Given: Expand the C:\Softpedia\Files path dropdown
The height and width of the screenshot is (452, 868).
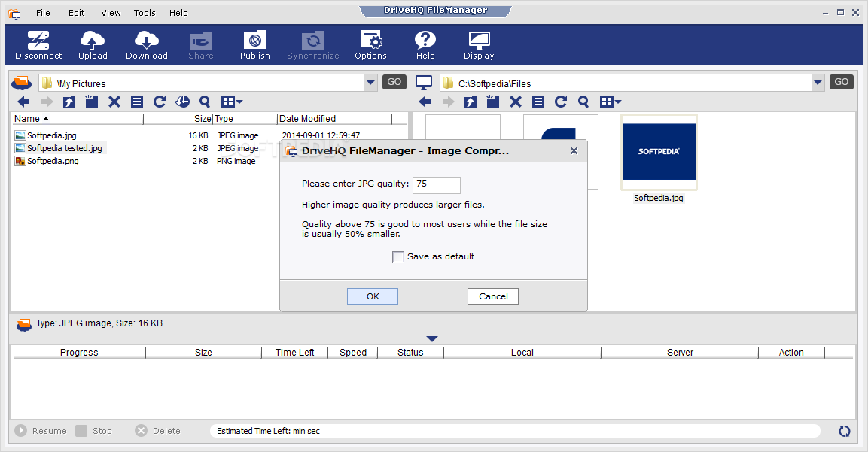Looking at the screenshot, I should 818,83.
